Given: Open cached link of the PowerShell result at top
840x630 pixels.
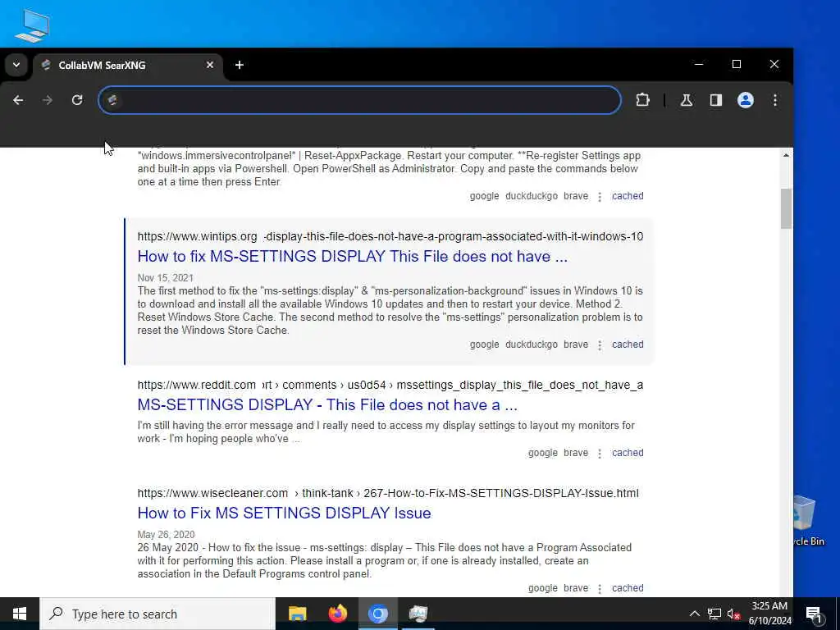Looking at the screenshot, I should click(628, 196).
